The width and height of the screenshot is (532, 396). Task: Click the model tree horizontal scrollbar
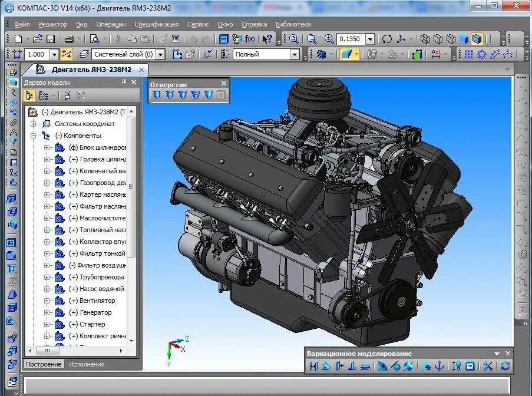[x=75, y=351]
